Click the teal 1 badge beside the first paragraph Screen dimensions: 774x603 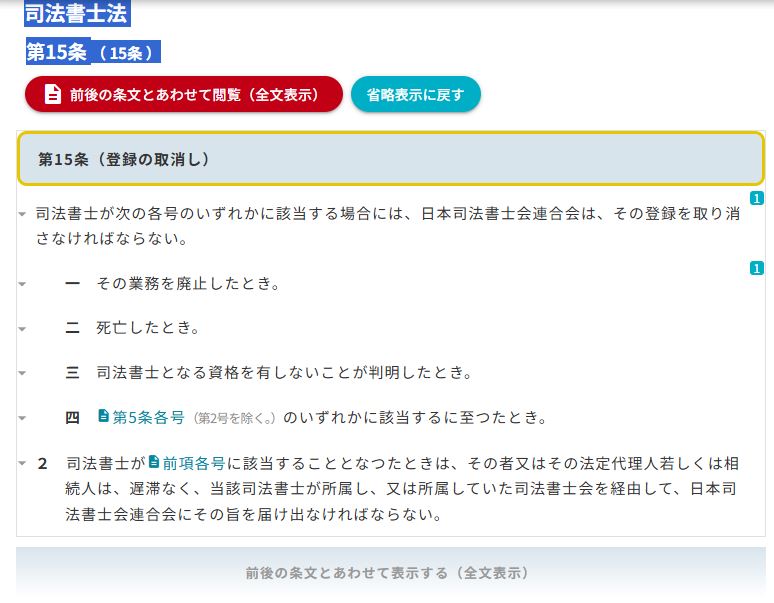tap(757, 198)
